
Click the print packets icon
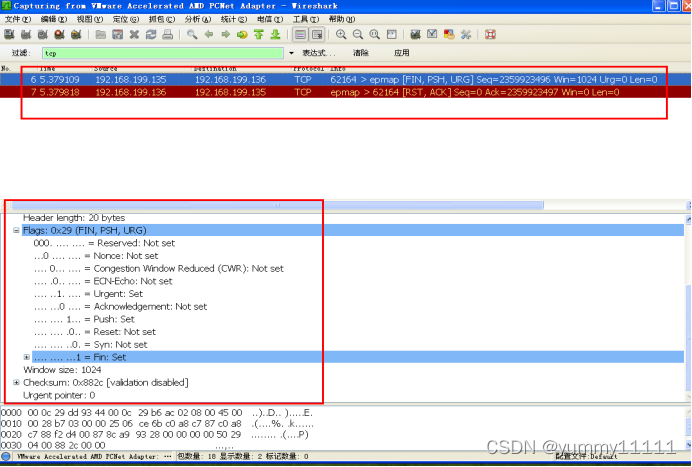[166, 34]
